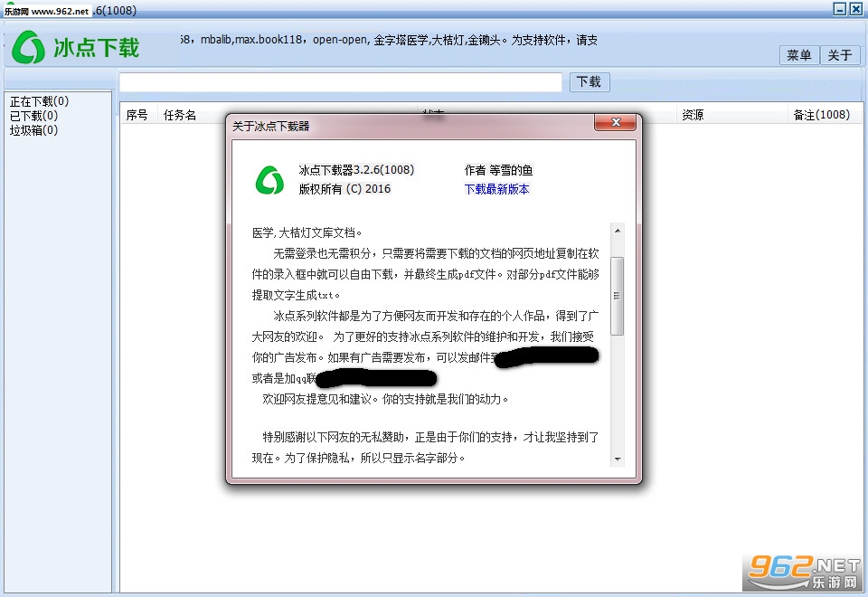
Task: Minimize the main application window
Action: click(x=840, y=9)
